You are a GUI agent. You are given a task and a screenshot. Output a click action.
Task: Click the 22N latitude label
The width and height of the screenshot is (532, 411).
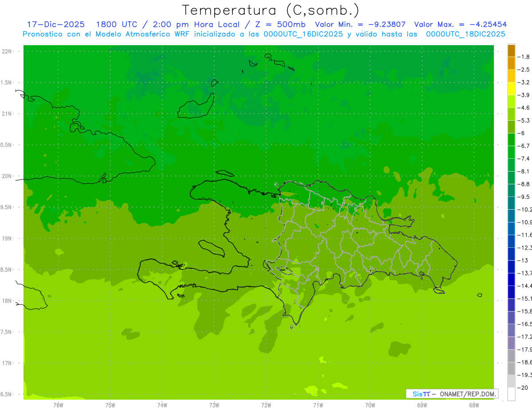point(8,51)
